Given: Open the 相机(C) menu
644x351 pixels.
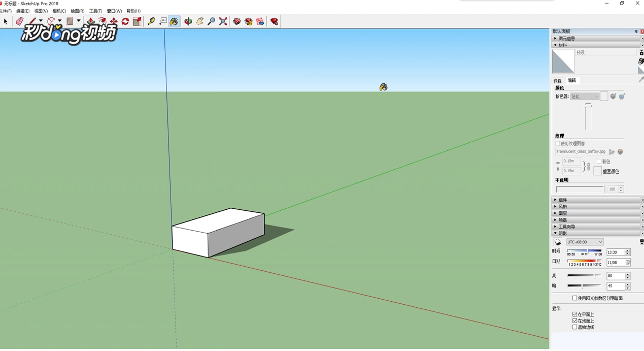Looking at the screenshot, I should pos(59,11).
